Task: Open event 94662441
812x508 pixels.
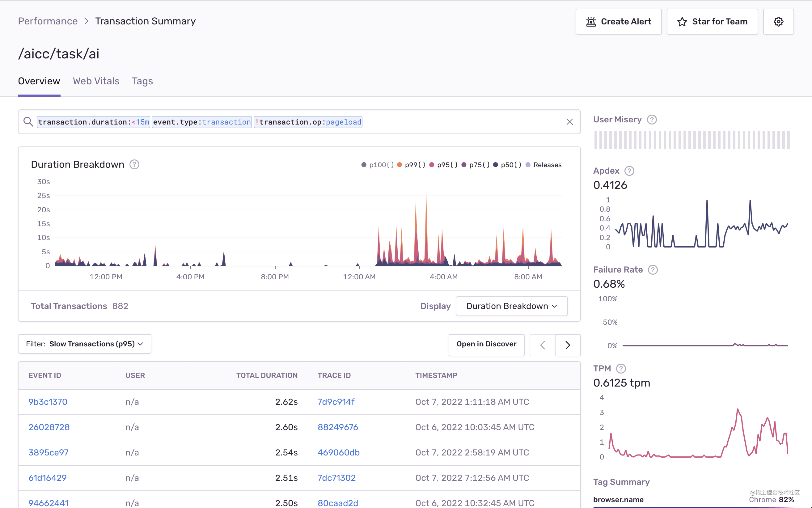Action: (x=49, y=503)
